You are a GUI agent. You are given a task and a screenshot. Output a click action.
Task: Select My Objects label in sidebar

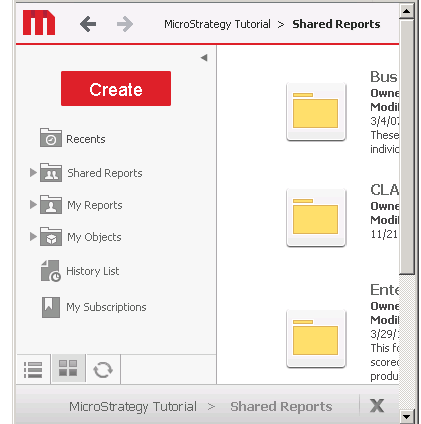pos(94,237)
